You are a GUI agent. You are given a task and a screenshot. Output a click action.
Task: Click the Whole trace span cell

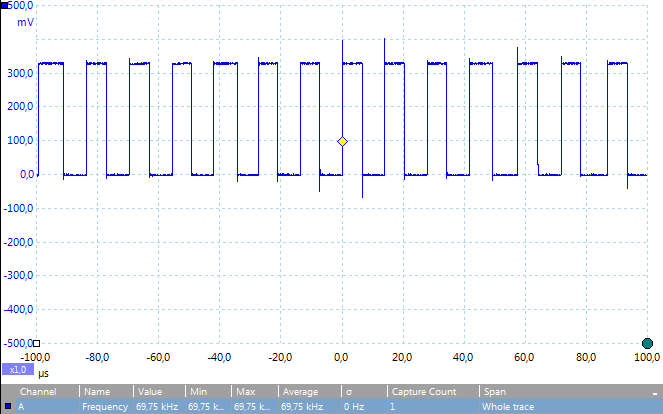[x=508, y=407]
